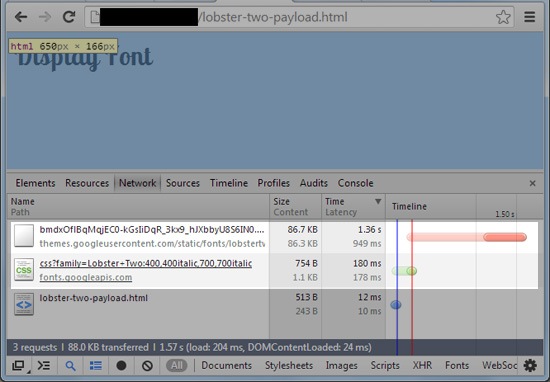
Task: Click the fonts.googleapis.com path link
Action: [86, 277]
